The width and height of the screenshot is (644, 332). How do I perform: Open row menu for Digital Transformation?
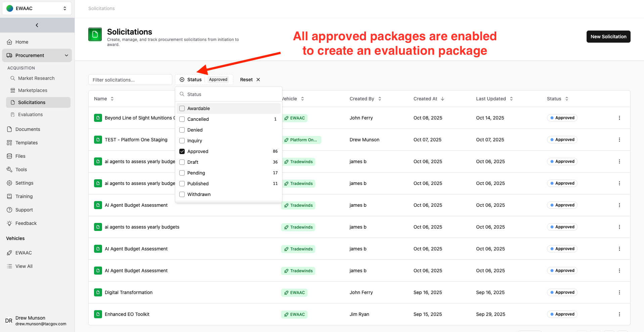(619, 292)
